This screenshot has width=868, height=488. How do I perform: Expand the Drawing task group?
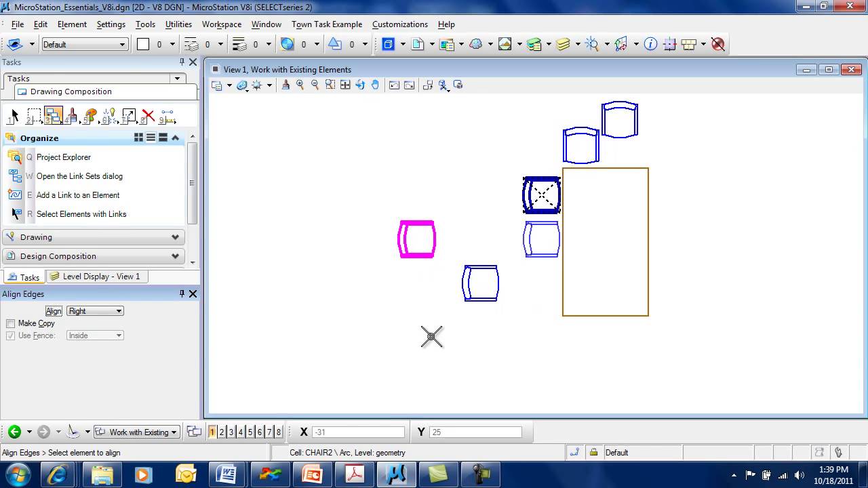tap(93, 237)
